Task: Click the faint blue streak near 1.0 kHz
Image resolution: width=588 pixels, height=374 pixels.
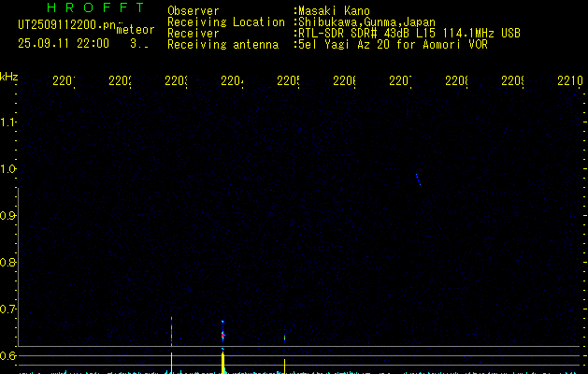Action: (x=418, y=180)
